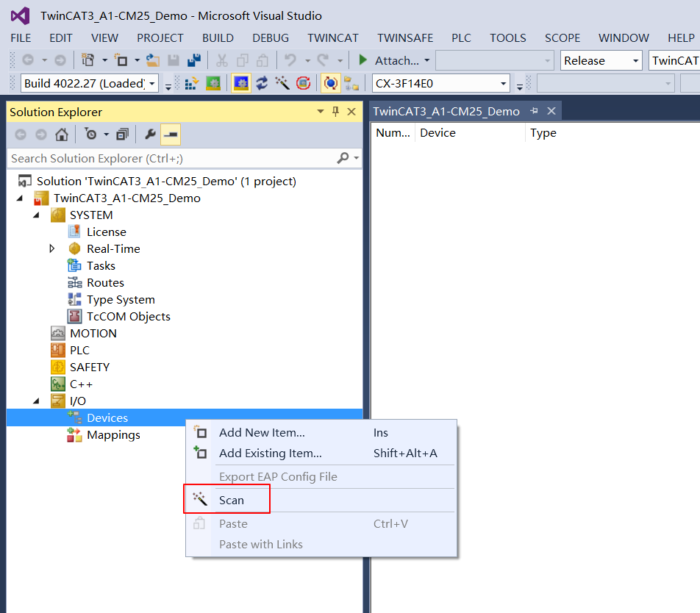Click the Add New Item toolbar icon
The height and width of the screenshot is (613, 700).
tap(121, 60)
